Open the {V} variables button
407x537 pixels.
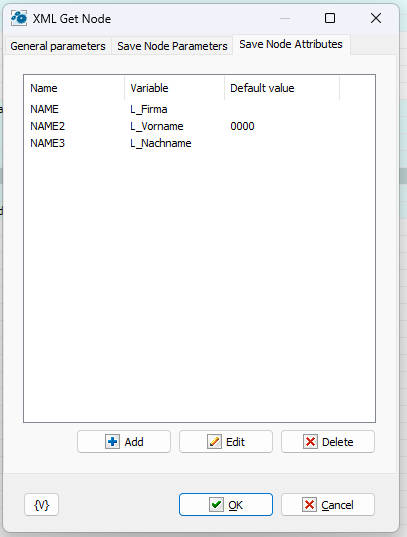pyautogui.click(x=41, y=504)
